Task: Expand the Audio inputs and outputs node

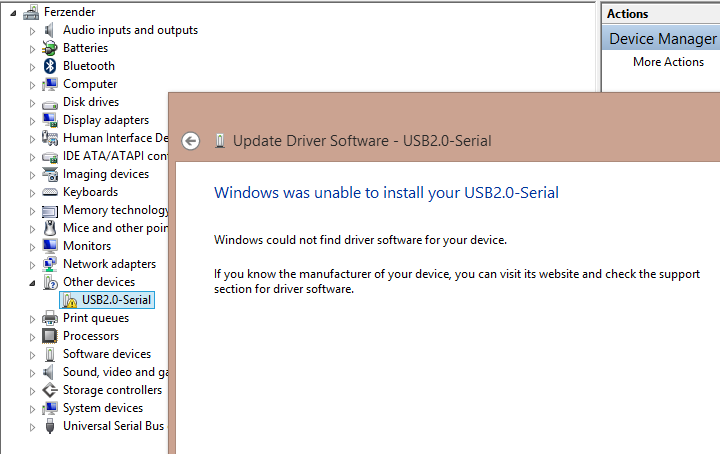Action: (32, 31)
